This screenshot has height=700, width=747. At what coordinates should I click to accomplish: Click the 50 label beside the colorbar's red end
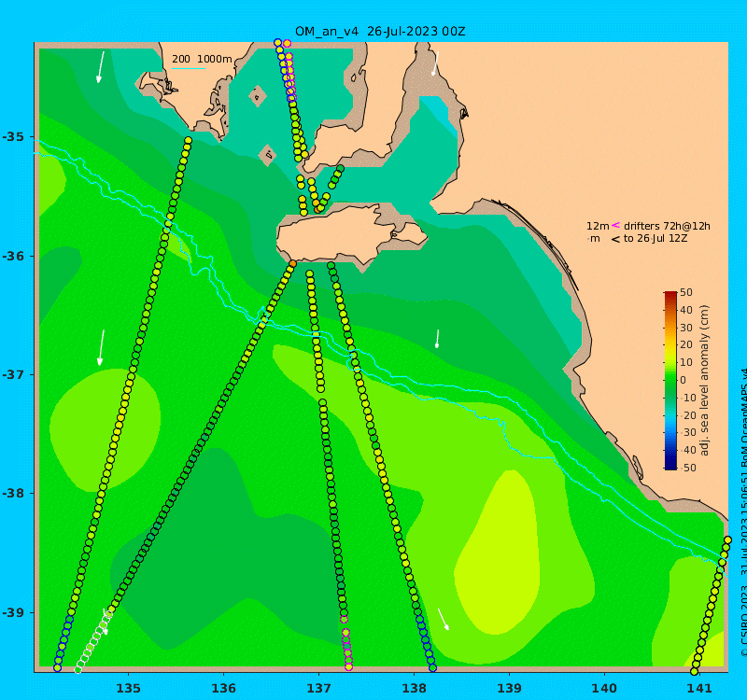[x=686, y=292]
